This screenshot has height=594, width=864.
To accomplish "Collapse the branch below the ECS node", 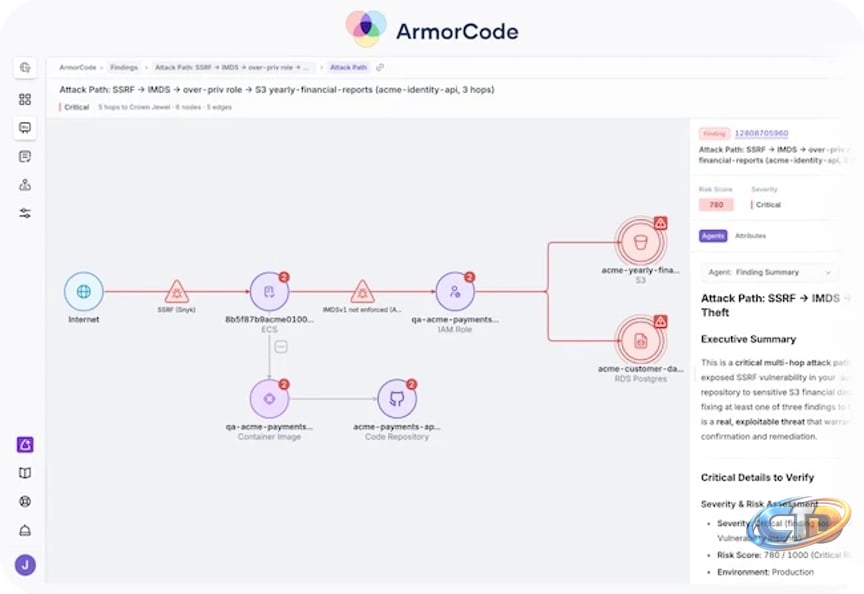I will tap(281, 347).
